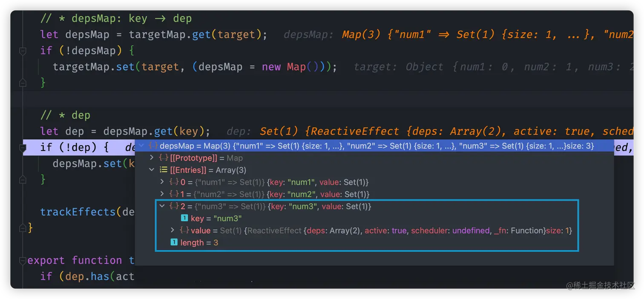Click the primitive icon beside length = 3
The image size is (644, 299).
(x=174, y=242)
